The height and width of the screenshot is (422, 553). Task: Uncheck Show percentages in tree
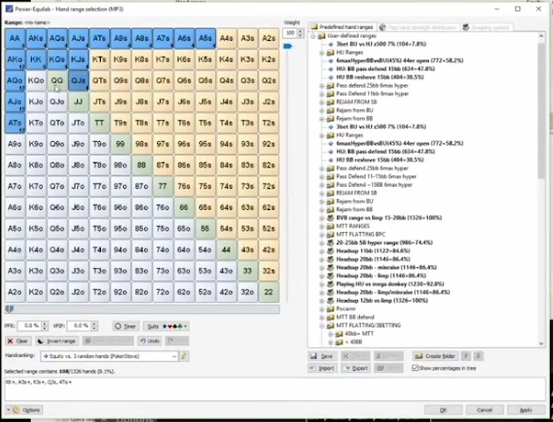415,368
